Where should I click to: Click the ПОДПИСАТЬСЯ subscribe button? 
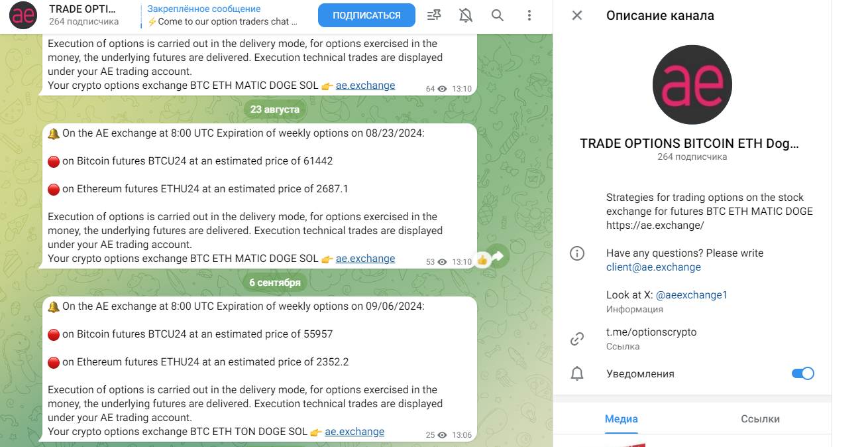pyautogui.click(x=366, y=15)
